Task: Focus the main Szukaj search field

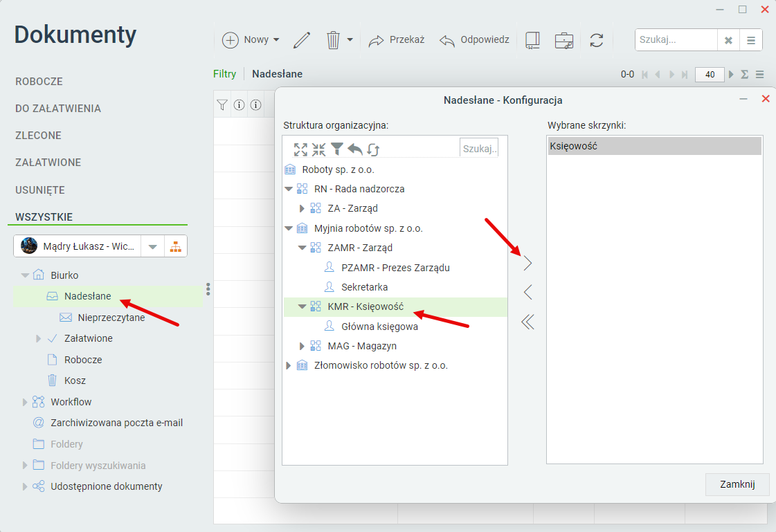Action: click(x=676, y=40)
